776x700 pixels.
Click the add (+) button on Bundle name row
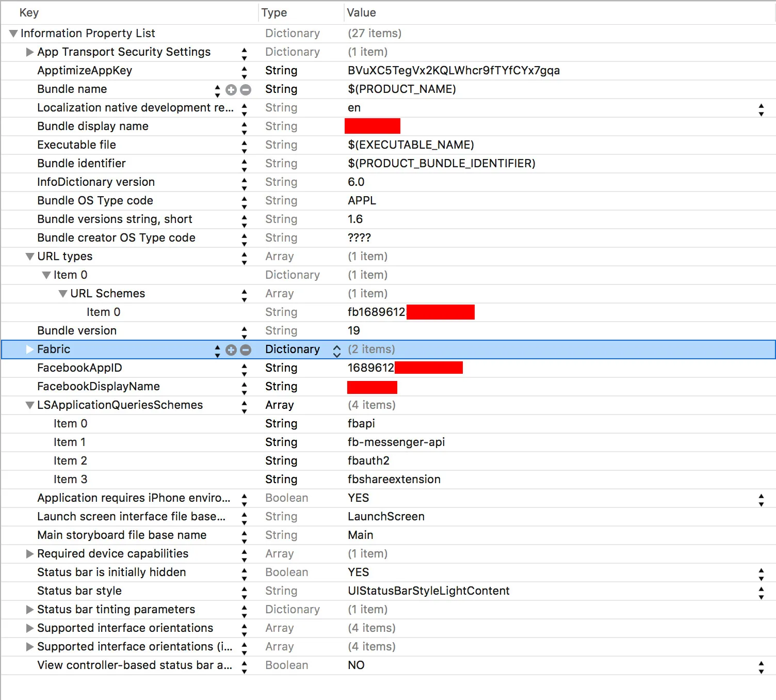point(231,90)
